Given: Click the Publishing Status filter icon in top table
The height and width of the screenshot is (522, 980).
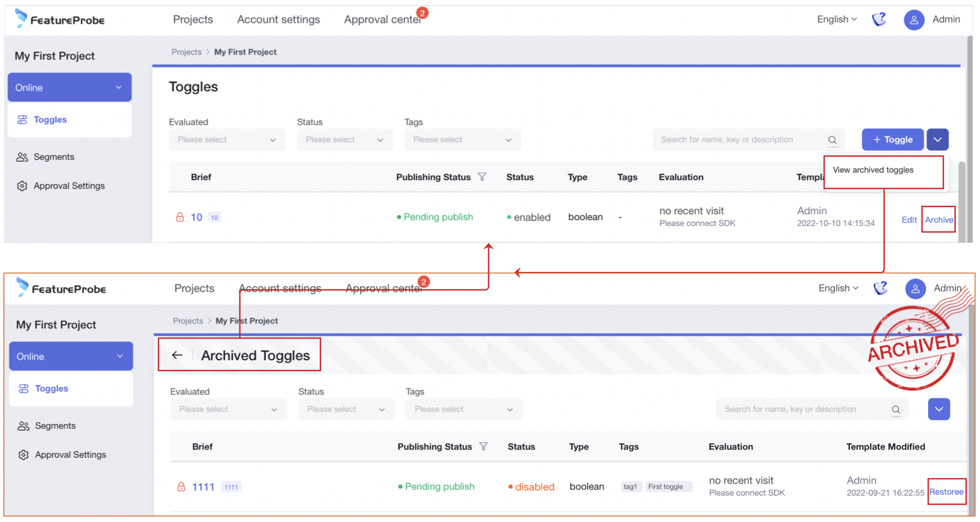Looking at the screenshot, I should [482, 177].
